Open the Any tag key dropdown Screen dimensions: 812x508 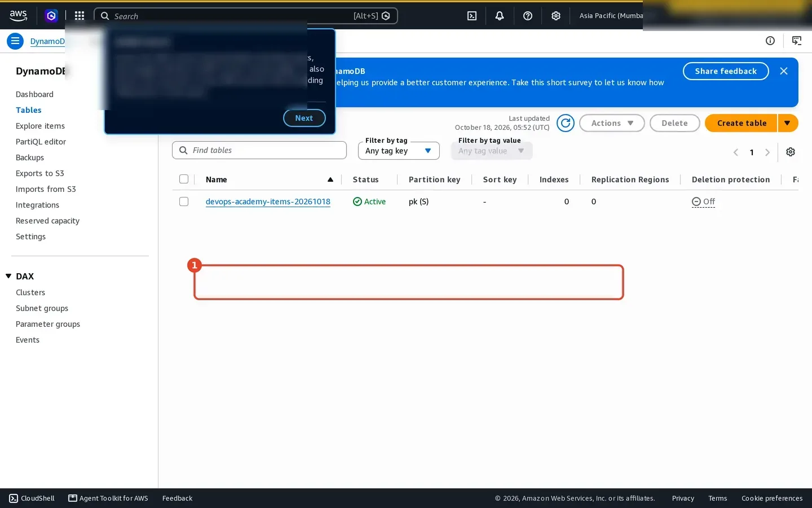[399, 151]
